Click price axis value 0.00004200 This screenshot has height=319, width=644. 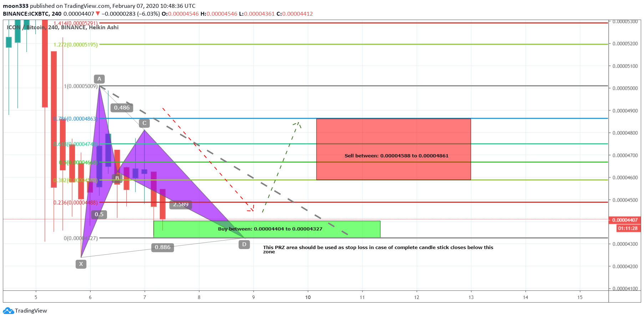tap(625, 266)
